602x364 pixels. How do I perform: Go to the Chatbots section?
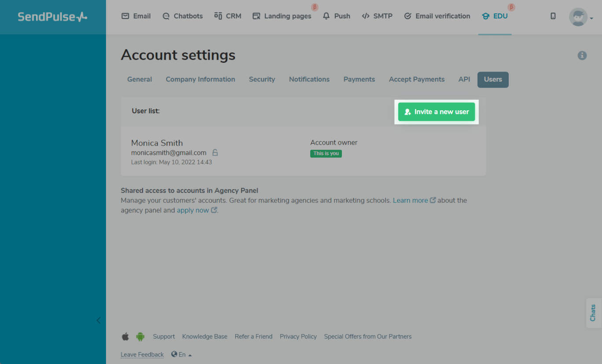(x=183, y=16)
